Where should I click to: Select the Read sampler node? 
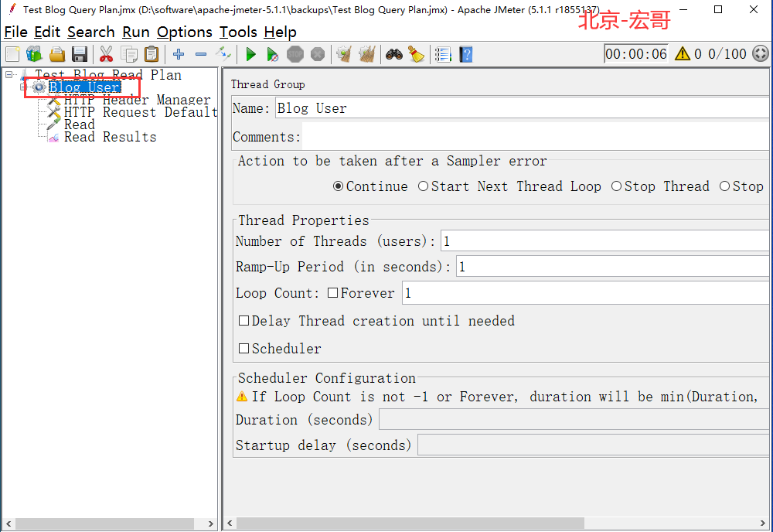(x=80, y=124)
